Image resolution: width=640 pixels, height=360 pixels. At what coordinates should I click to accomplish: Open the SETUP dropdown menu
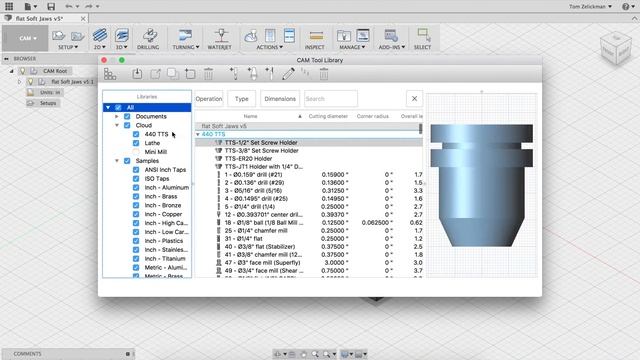pos(68,47)
